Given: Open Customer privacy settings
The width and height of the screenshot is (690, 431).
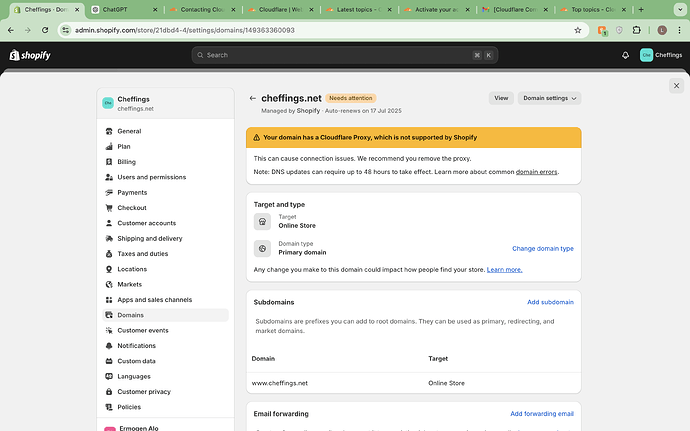Looking at the screenshot, I should (143, 391).
